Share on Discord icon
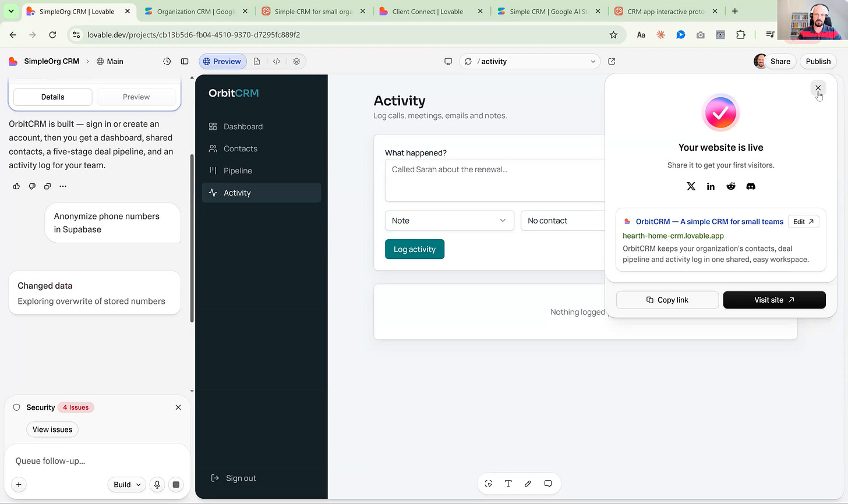 point(751,186)
